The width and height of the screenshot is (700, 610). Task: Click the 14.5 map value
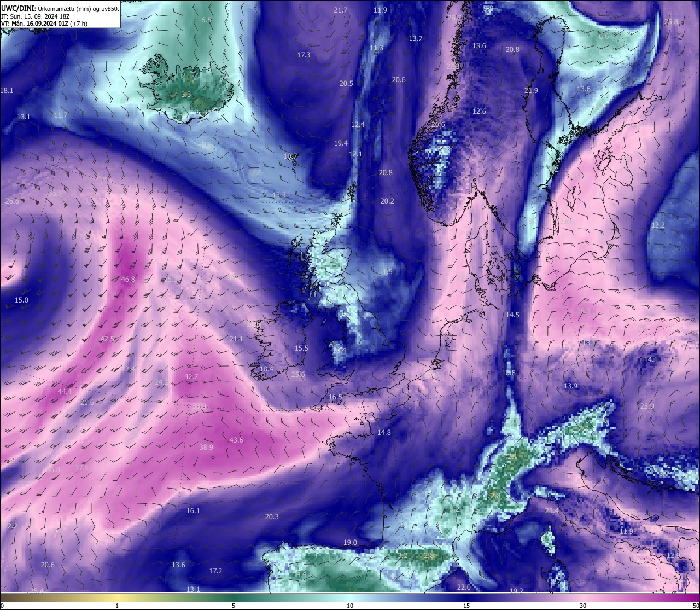(x=512, y=315)
